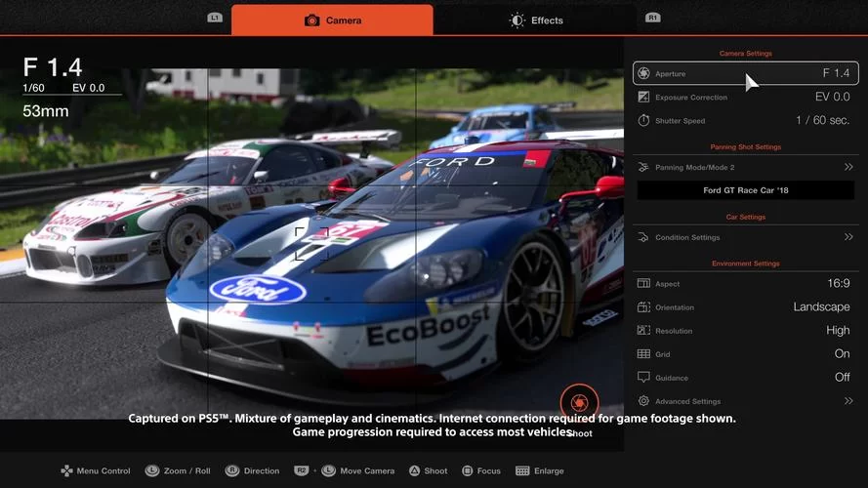Screen dimensions: 868x488
Task: Click the 53mm focal length readout
Action: [x=46, y=111]
